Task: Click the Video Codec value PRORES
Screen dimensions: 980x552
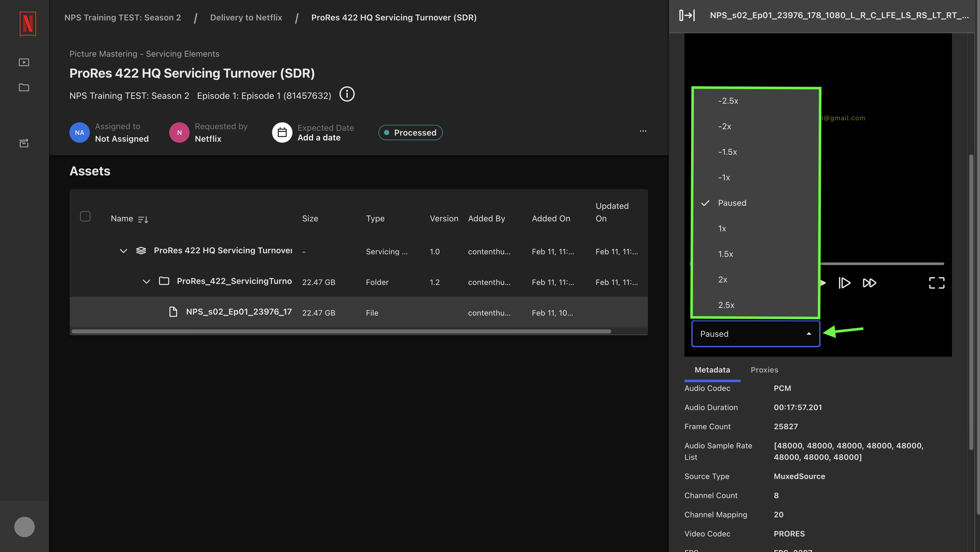Action: coord(789,534)
